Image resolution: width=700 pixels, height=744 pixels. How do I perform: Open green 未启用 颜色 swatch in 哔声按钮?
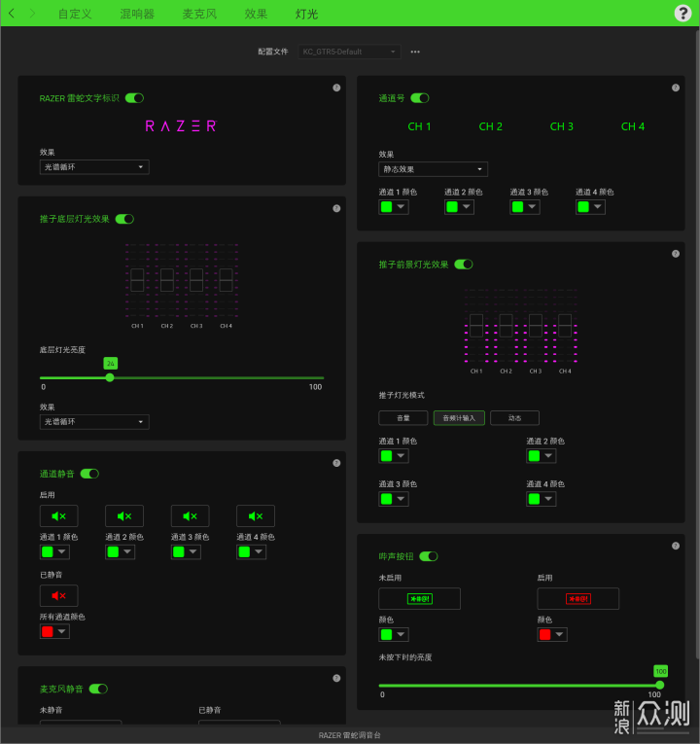point(394,634)
